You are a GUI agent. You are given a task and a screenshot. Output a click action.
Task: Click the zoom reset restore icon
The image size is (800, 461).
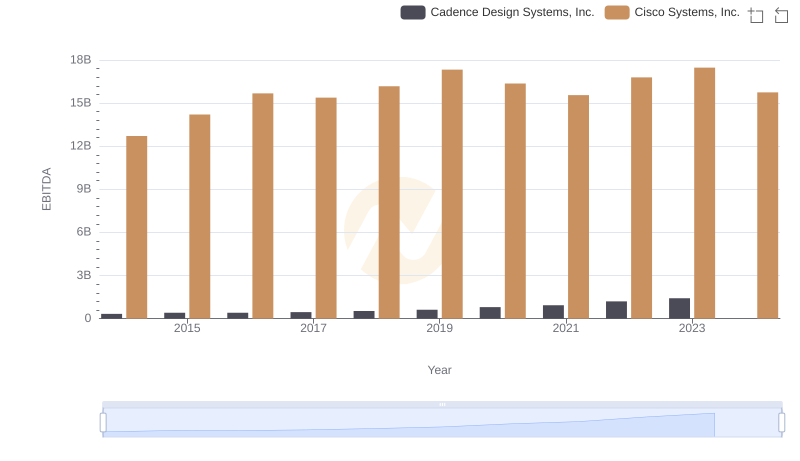point(781,15)
